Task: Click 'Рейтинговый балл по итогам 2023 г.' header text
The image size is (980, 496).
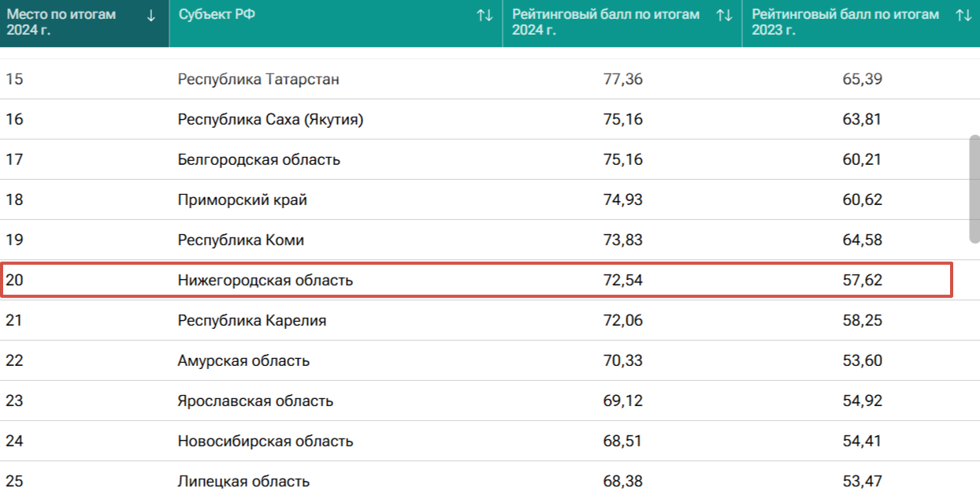Action: [x=845, y=22]
